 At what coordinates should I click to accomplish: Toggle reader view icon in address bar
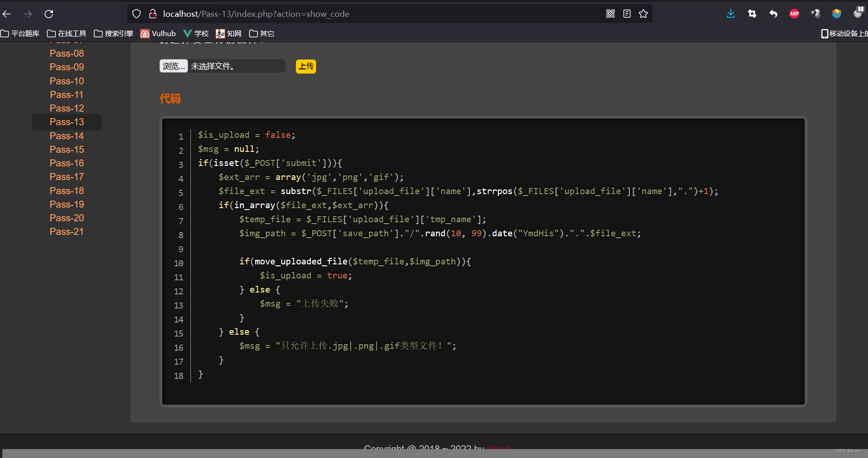[627, 14]
